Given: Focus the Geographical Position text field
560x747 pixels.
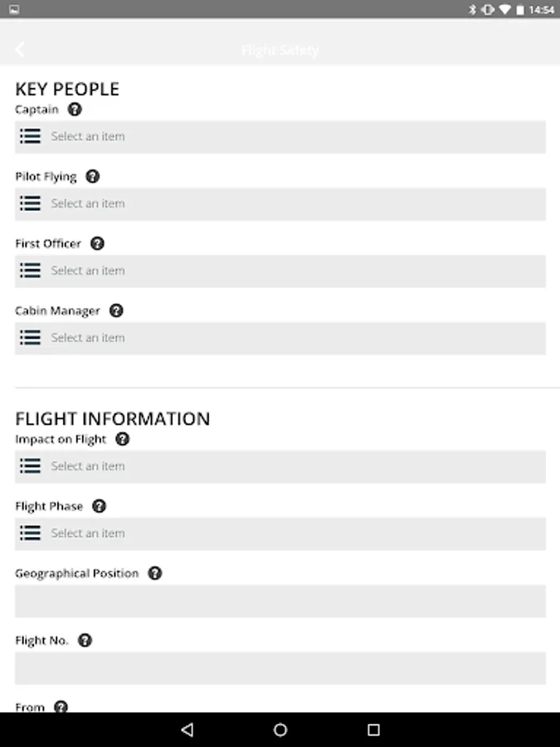Looking at the screenshot, I should [x=280, y=601].
